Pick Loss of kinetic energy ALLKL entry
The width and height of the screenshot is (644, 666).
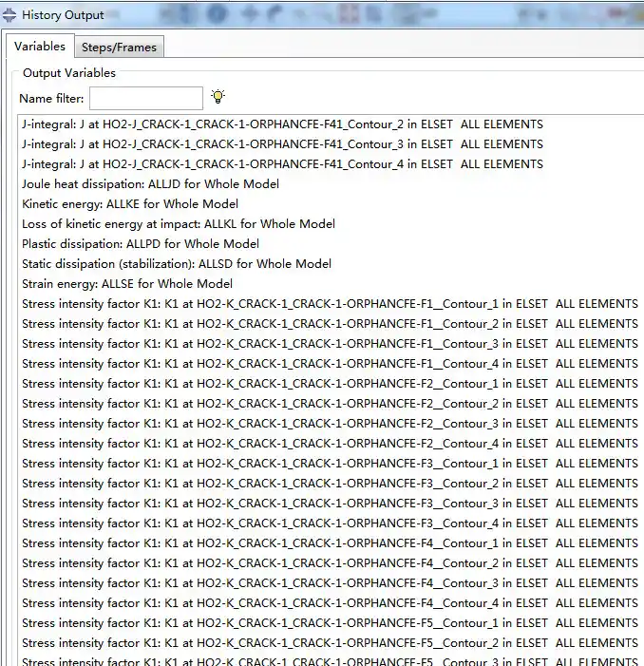pos(179,224)
